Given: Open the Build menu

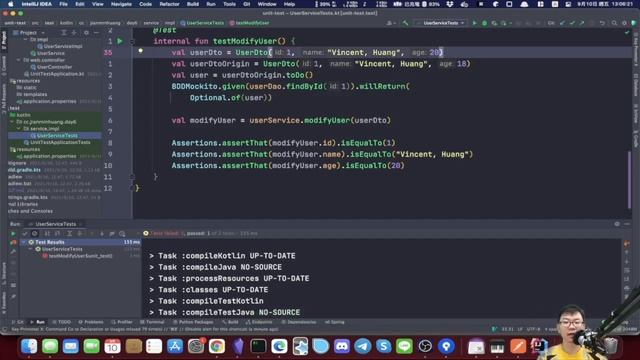Looking at the screenshot, I should (x=193, y=4).
